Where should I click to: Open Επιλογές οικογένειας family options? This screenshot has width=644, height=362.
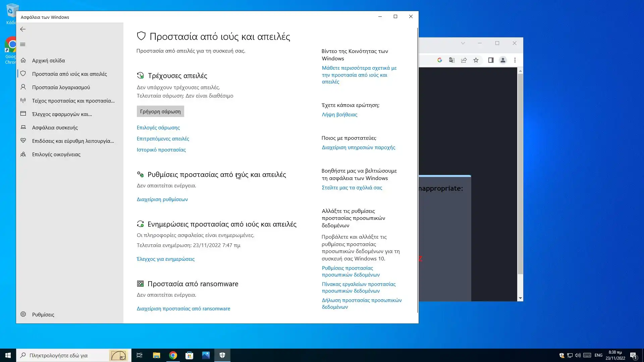coord(56,155)
